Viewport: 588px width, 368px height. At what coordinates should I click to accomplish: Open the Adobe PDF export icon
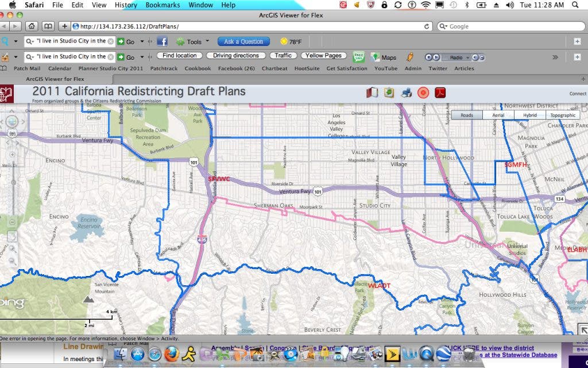click(440, 93)
